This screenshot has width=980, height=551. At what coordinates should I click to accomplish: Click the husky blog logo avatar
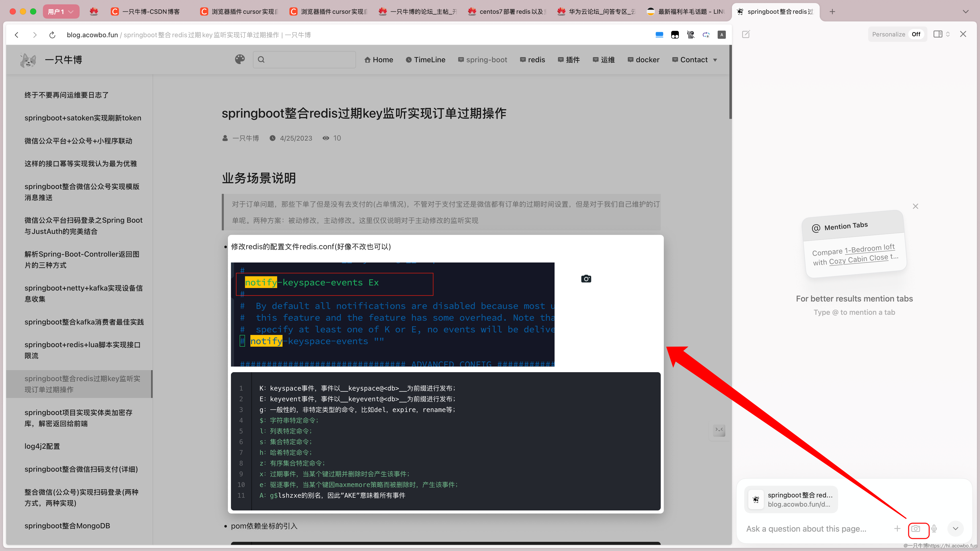[x=28, y=60]
